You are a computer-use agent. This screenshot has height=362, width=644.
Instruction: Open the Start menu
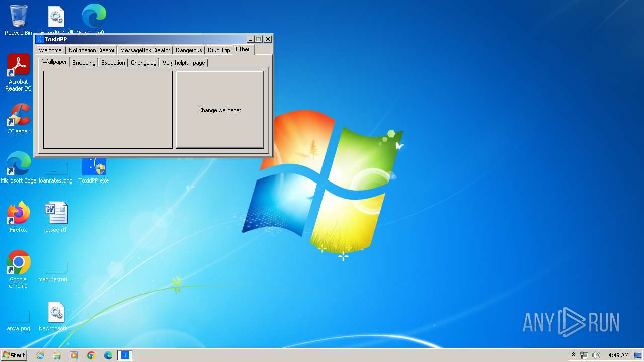coord(14,355)
